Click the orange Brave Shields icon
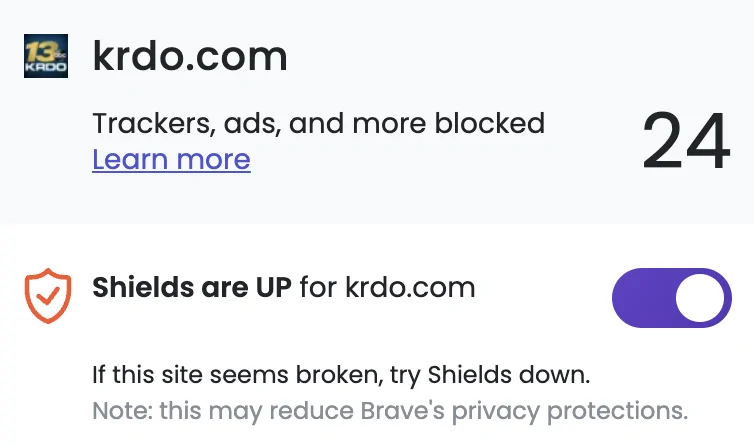Viewport: 754px width, 446px height. coord(45,297)
